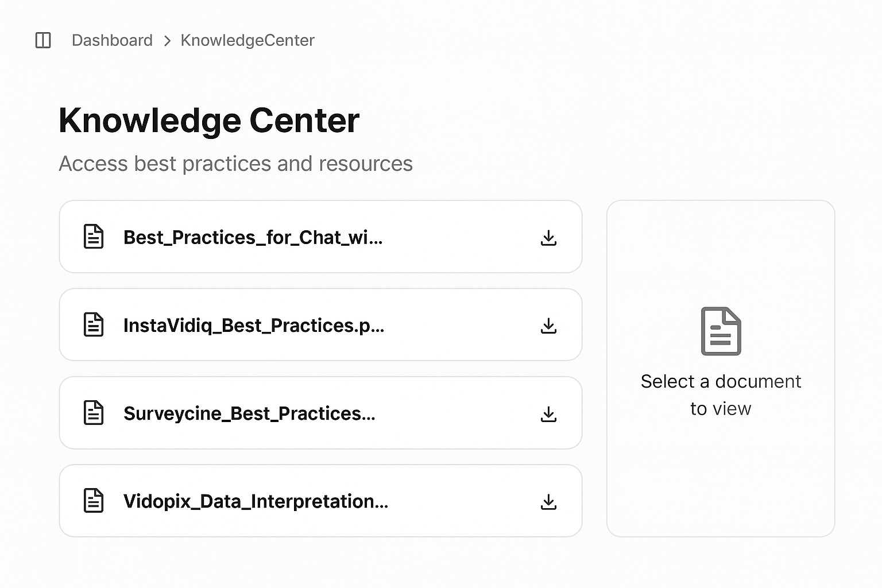The width and height of the screenshot is (882, 588).
Task: Click file icon beside InstaVidiq_Best_Practices
Action: coord(94,324)
